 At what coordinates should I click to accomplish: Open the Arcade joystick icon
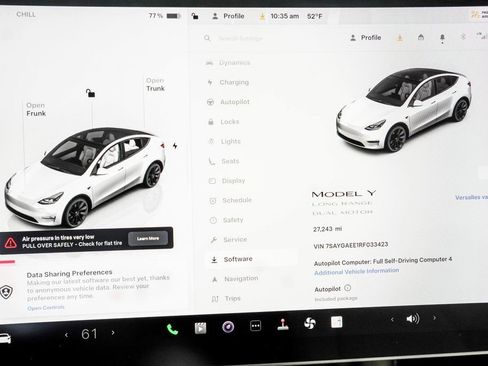point(283,324)
